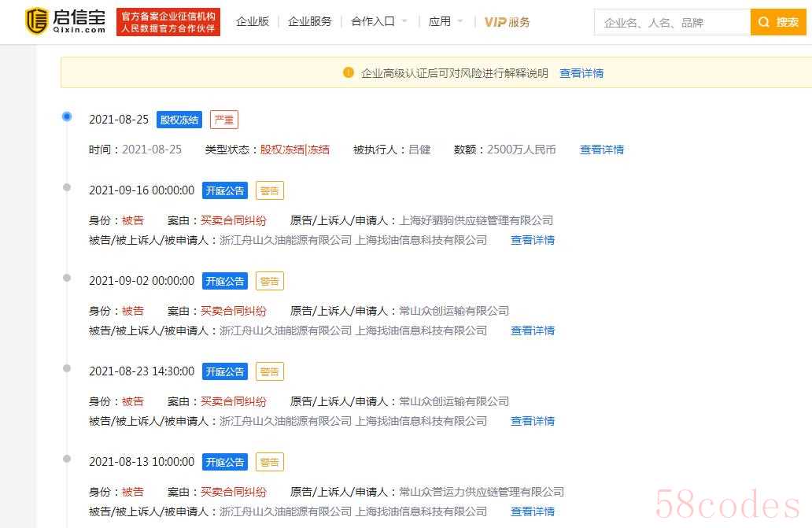Select the blue timeline dot for 2021-08-25

coord(67,116)
